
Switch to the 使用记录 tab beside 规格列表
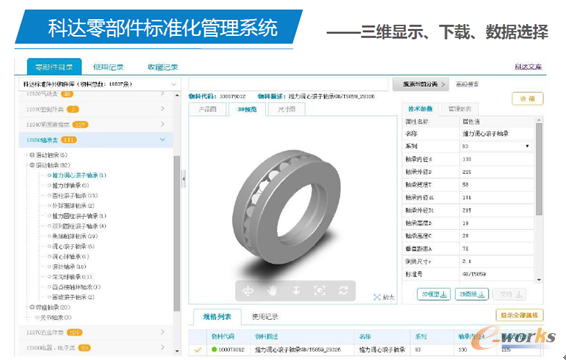click(265, 317)
